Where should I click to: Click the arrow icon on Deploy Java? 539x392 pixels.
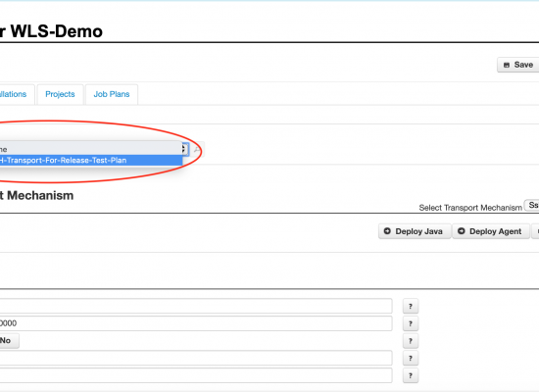pyautogui.click(x=387, y=231)
